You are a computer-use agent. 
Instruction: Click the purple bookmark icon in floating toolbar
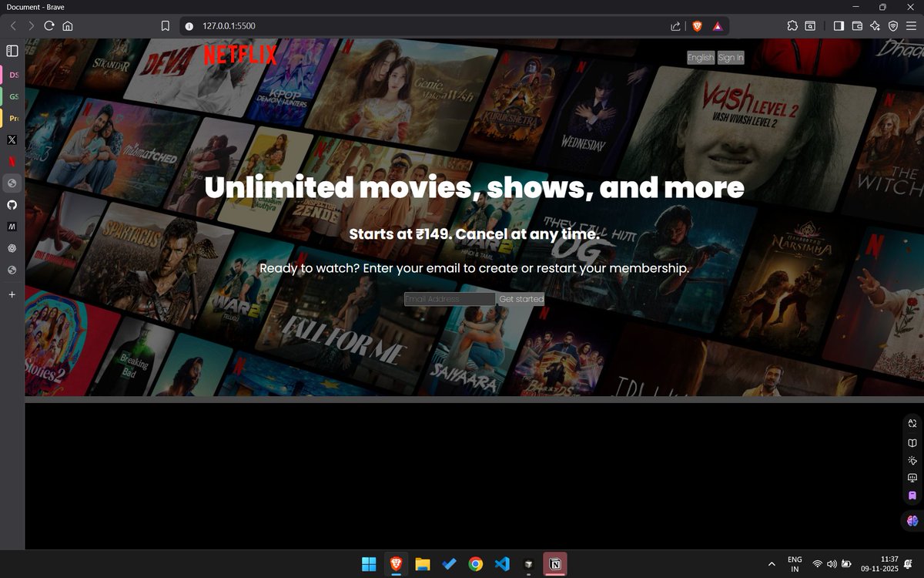tap(912, 496)
